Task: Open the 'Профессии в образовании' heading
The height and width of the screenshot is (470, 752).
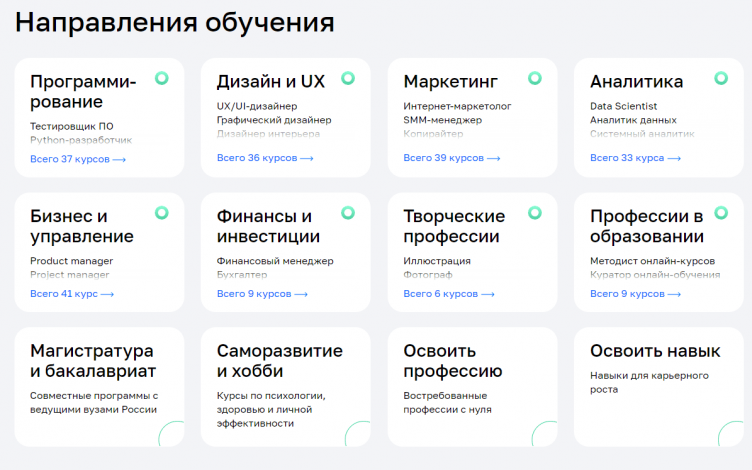Action: click(x=646, y=226)
